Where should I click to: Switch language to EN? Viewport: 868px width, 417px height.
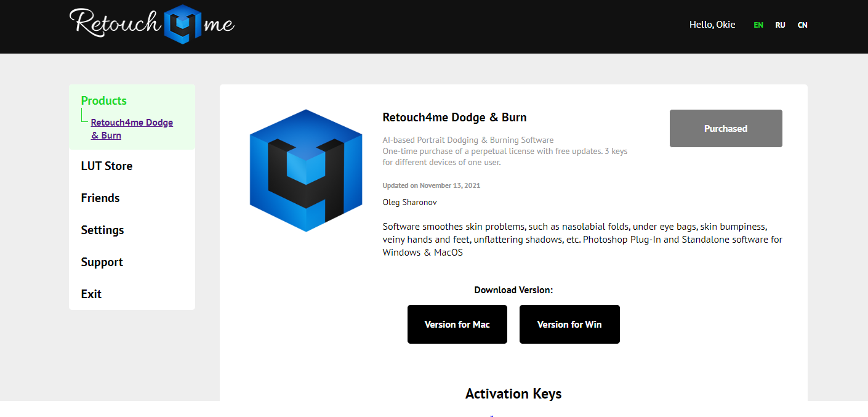coord(758,25)
